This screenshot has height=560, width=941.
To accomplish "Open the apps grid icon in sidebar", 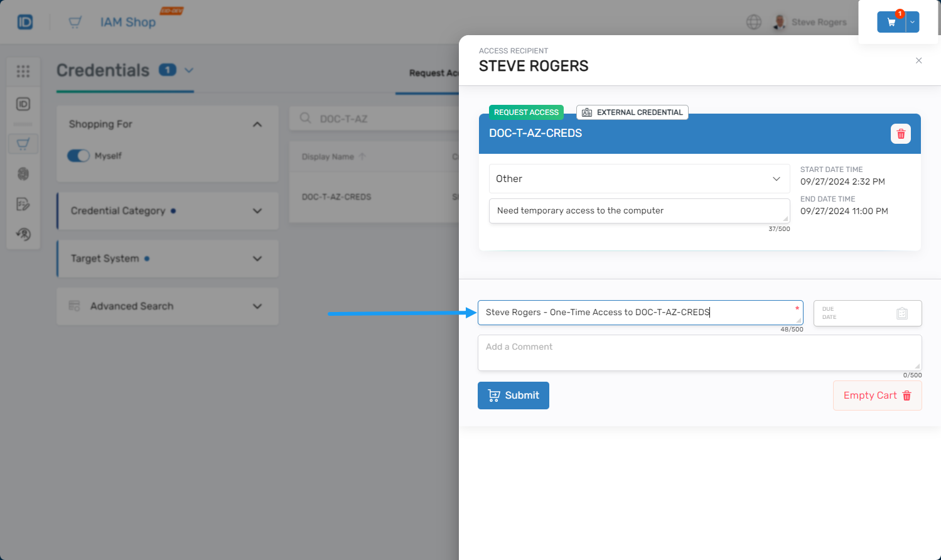I will click(x=23, y=72).
